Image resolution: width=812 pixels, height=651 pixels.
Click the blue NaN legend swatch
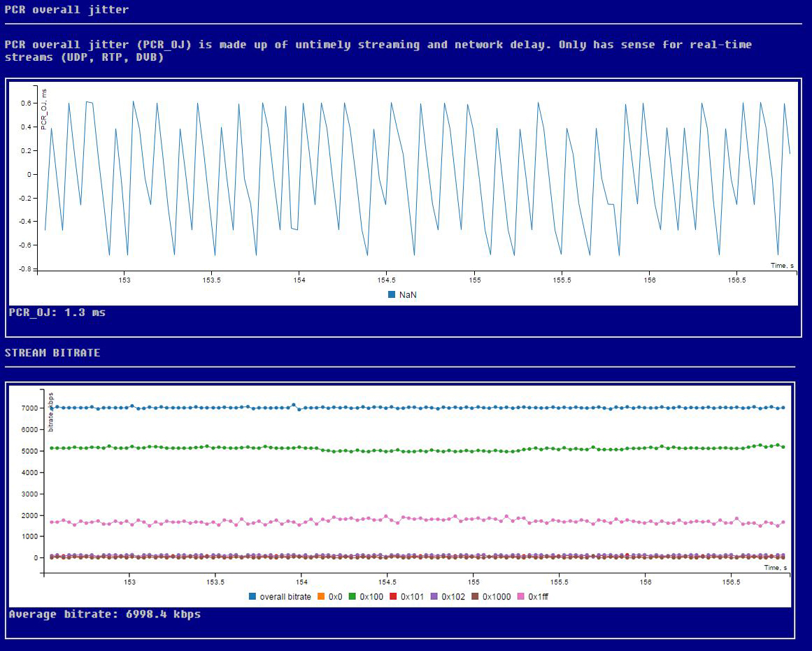[392, 294]
